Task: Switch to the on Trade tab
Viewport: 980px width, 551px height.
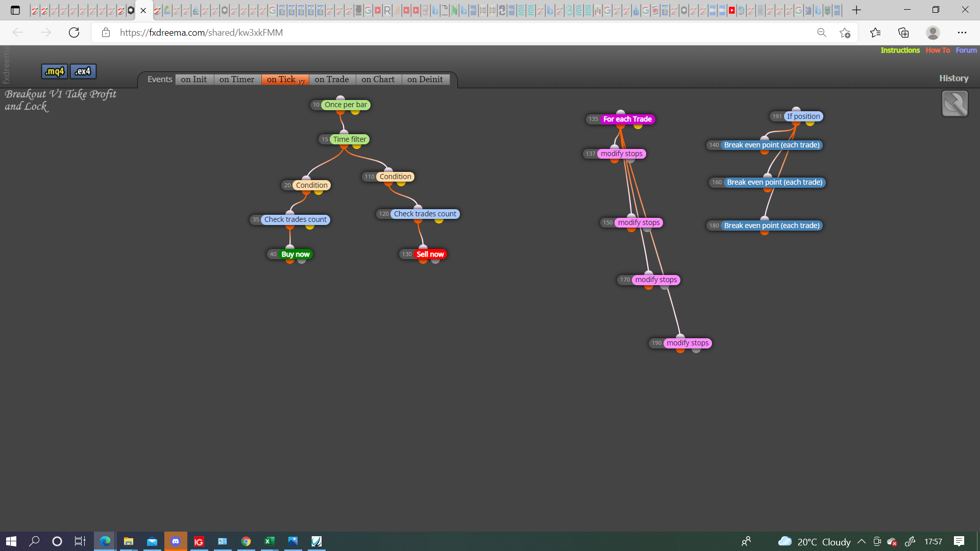Action: click(332, 79)
